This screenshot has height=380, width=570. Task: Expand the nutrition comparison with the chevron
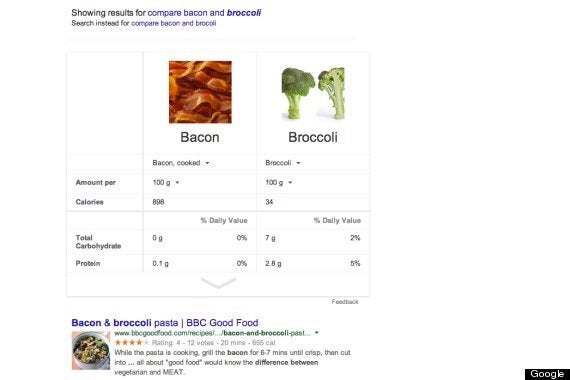click(218, 283)
